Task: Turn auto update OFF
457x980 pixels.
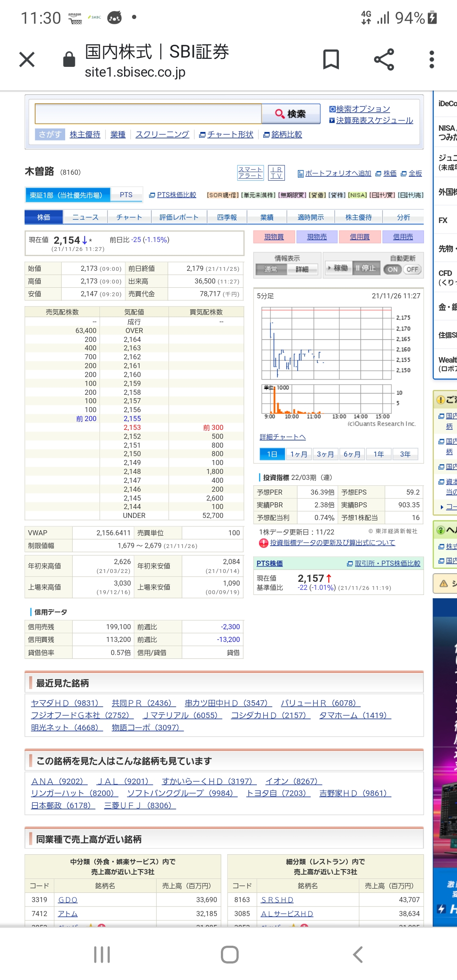Action: click(x=412, y=269)
